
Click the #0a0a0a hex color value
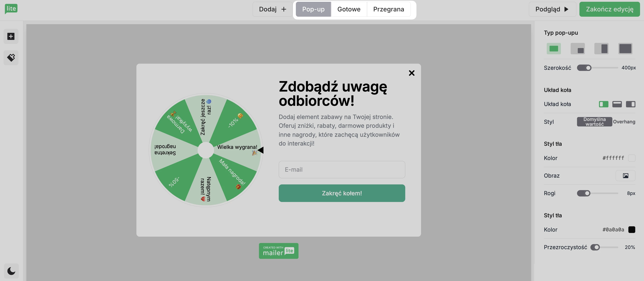[x=613, y=229]
